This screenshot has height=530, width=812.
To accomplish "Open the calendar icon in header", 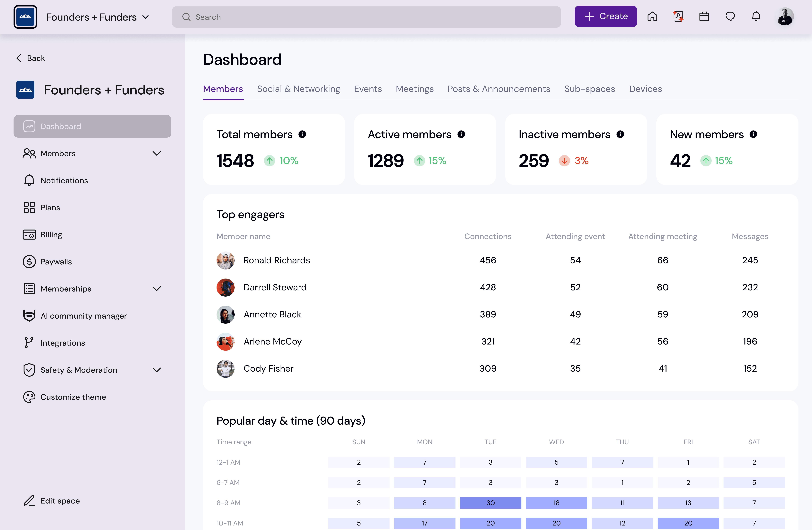I will click(704, 16).
